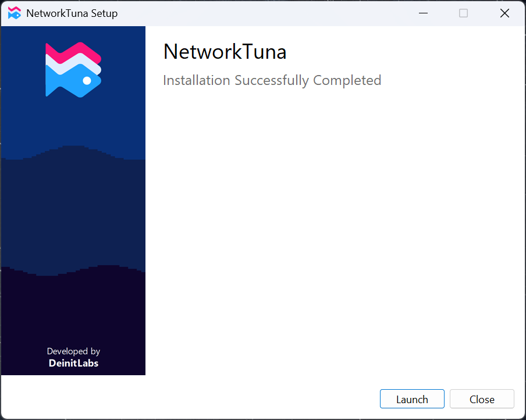Click the disabled maximize button in the title bar
The height and width of the screenshot is (420, 526).
point(463,13)
